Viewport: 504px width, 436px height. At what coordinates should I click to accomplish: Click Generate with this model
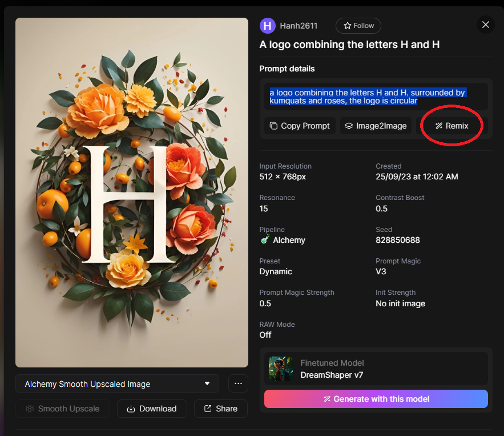(376, 399)
